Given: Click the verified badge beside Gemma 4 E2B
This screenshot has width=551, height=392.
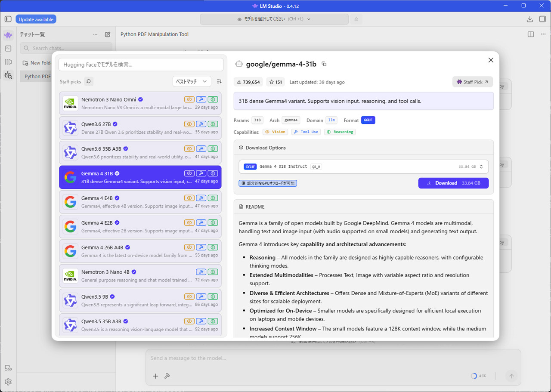Looking at the screenshot, I should point(117,222).
